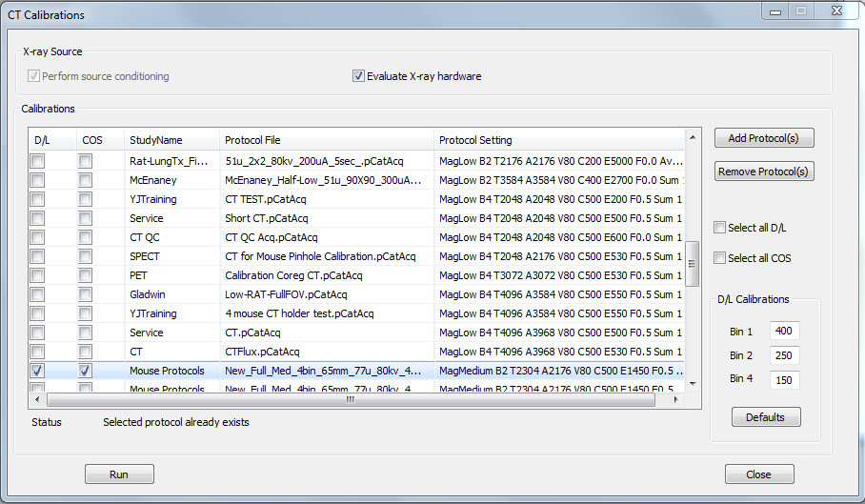Close the dialog using the Close button
Viewport: 865px width, 504px height.
point(759,474)
